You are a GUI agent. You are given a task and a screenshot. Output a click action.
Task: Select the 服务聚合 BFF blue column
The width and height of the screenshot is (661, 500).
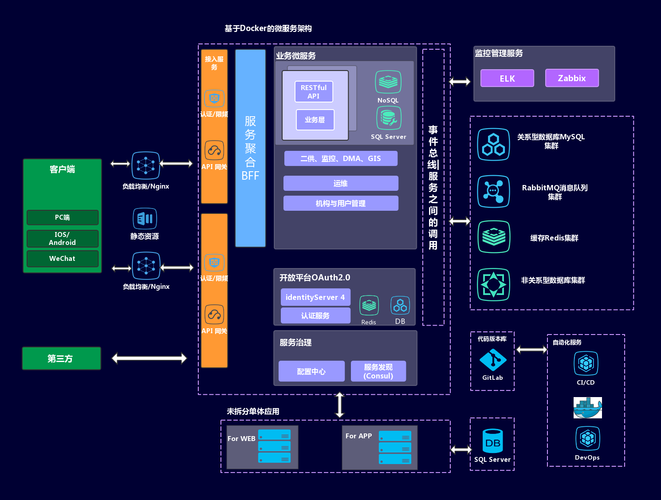[250, 148]
